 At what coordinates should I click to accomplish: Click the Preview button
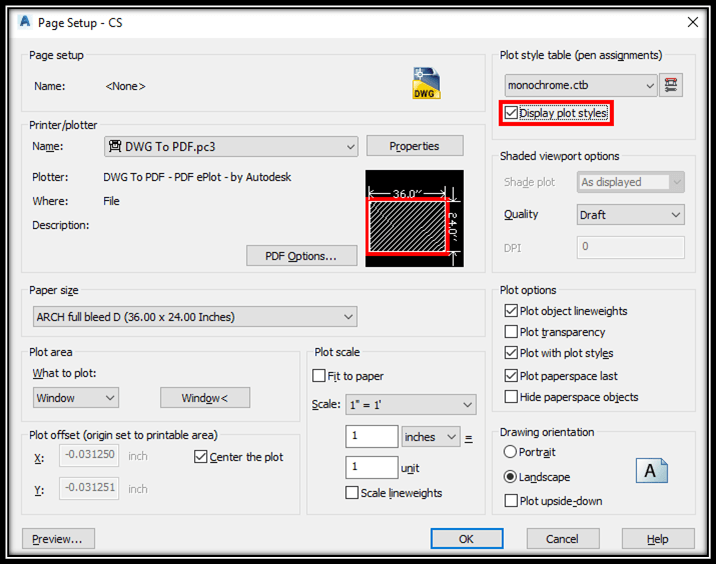58,539
